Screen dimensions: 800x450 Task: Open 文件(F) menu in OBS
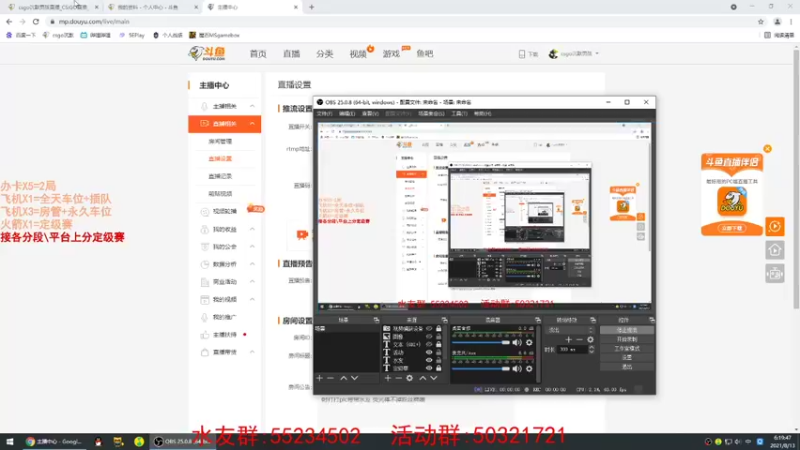[324, 114]
